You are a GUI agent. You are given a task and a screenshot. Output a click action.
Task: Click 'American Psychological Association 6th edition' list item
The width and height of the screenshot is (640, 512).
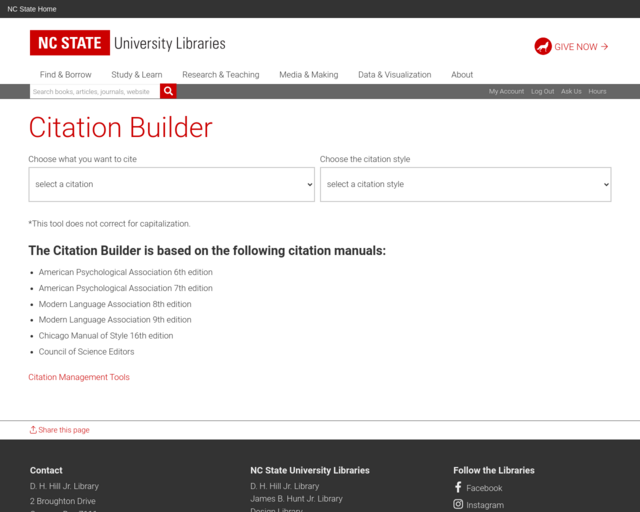tap(126, 272)
